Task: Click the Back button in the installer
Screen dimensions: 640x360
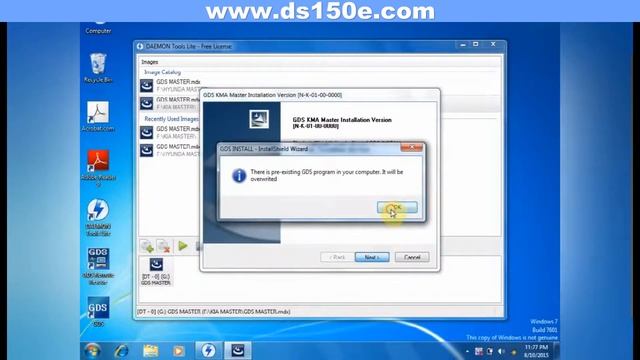Action: tap(337, 257)
